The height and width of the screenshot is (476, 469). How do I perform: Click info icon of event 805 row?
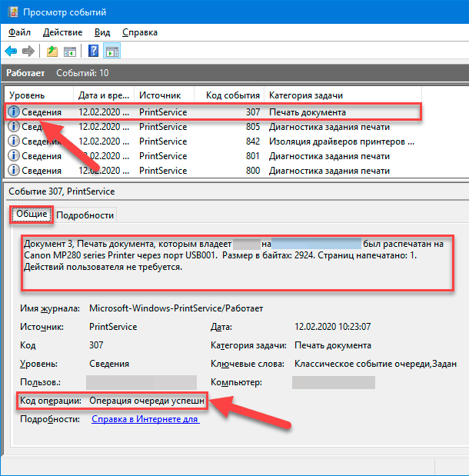(x=14, y=126)
